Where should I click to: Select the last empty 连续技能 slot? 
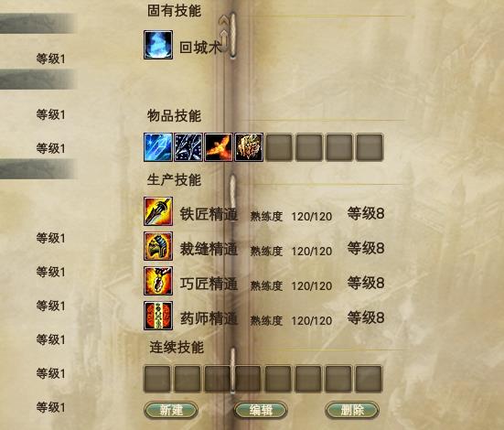click(369, 379)
